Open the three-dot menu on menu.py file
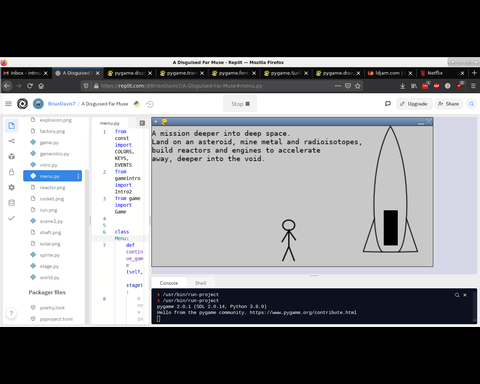This screenshot has height=384, width=480. coord(78,176)
